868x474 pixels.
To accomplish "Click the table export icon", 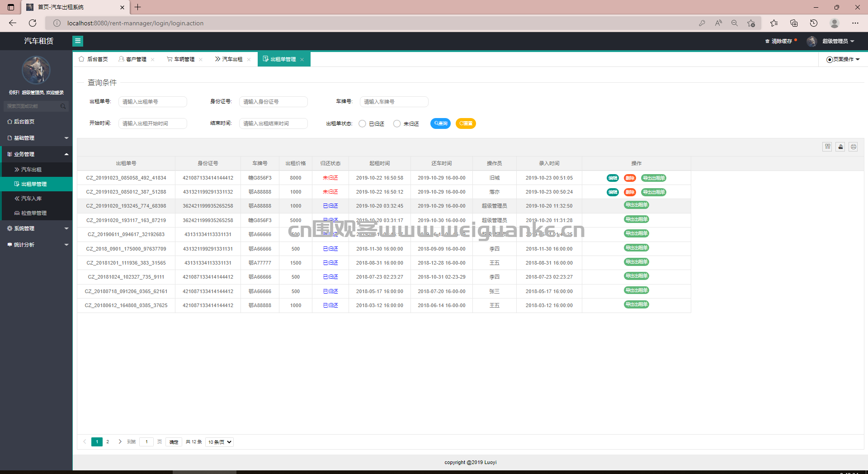I will (x=840, y=147).
